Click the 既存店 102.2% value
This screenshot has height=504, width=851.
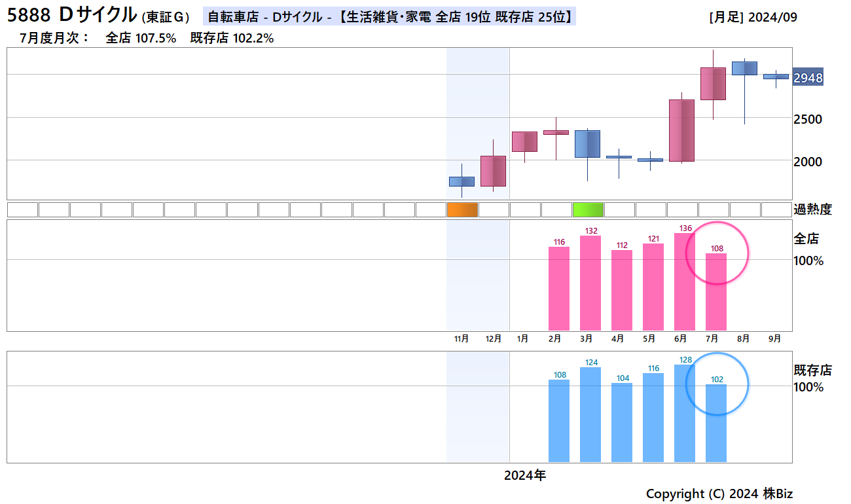(x=232, y=38)
